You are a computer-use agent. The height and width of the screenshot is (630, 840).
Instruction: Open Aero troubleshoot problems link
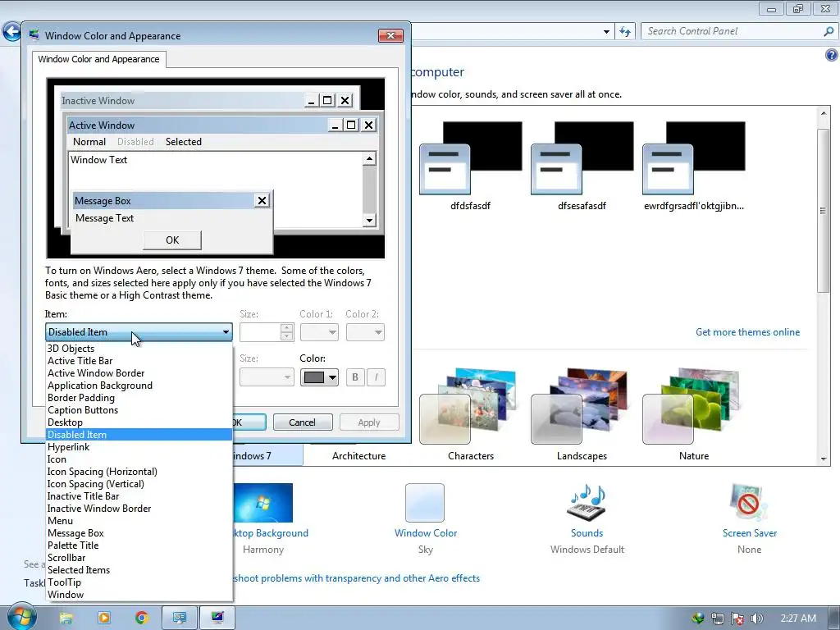pos(357,578)
